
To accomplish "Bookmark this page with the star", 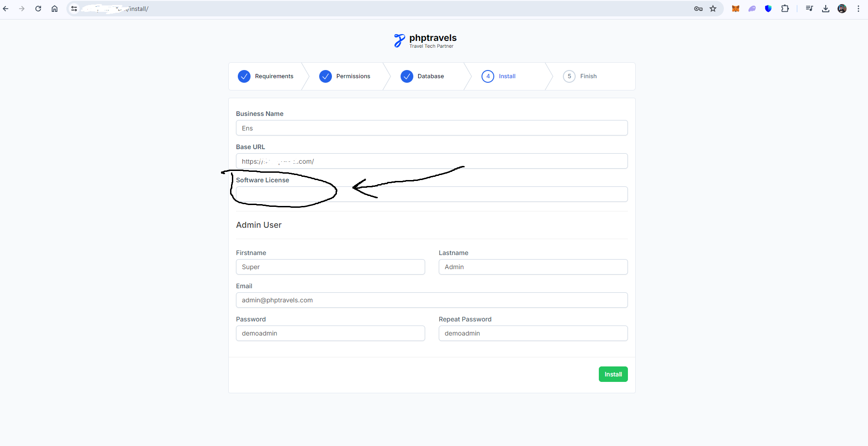I will 713,9.
